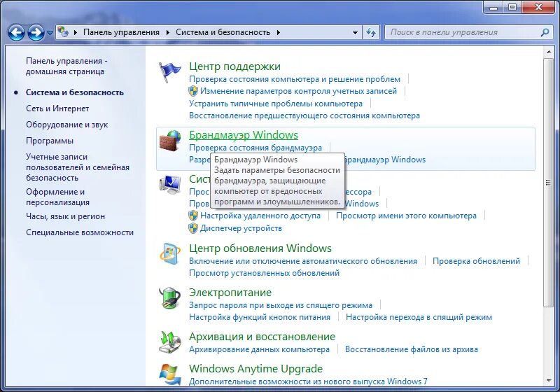The height and width of the screenshot is (392, 560).
Task: Click the refresh button beside address bar
Action: [371, 32]
